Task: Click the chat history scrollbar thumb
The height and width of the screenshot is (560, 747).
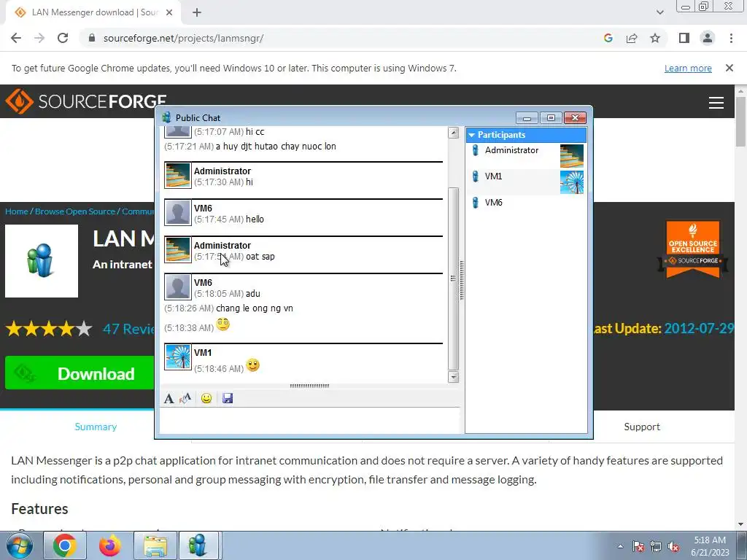Action: click(x=454, y=279)
